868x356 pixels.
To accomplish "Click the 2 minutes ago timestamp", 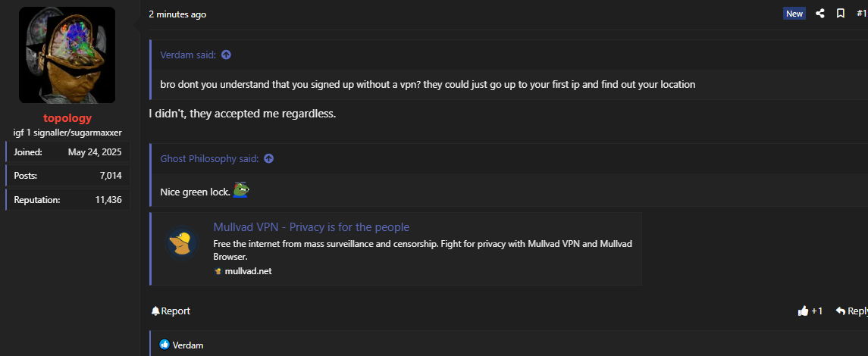I will point(177,14).
